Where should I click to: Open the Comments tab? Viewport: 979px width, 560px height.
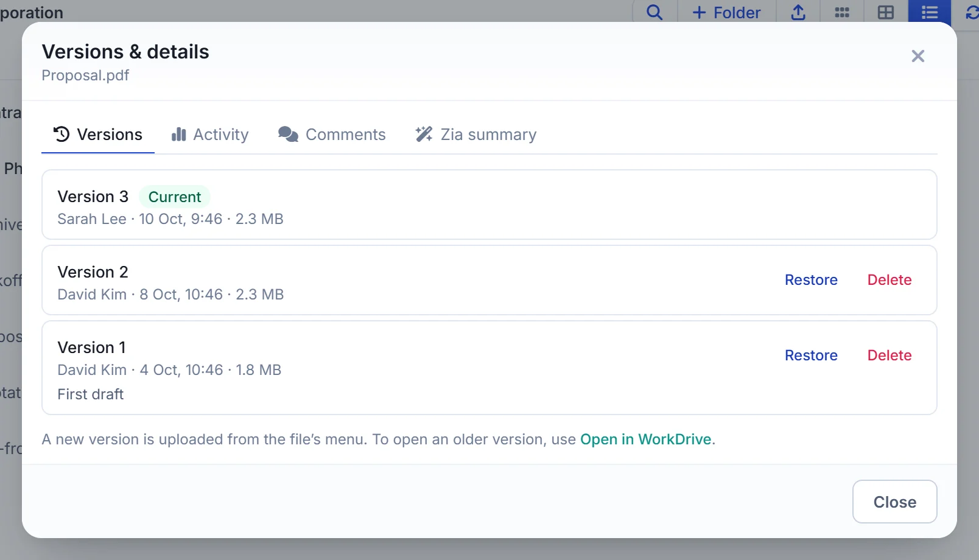coord(332,135)
